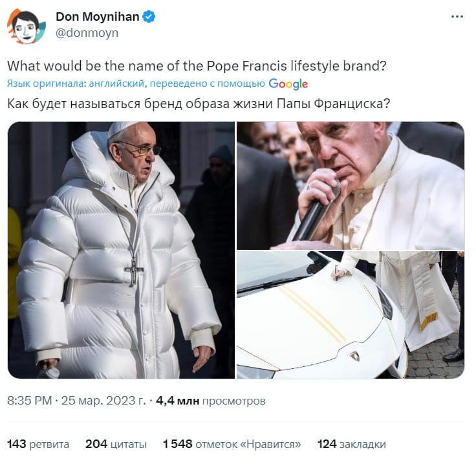Image resolution: width=476 pixels, height=457 pixels.
Task: Open the three-dot more options menu
Action: point(457,17)
